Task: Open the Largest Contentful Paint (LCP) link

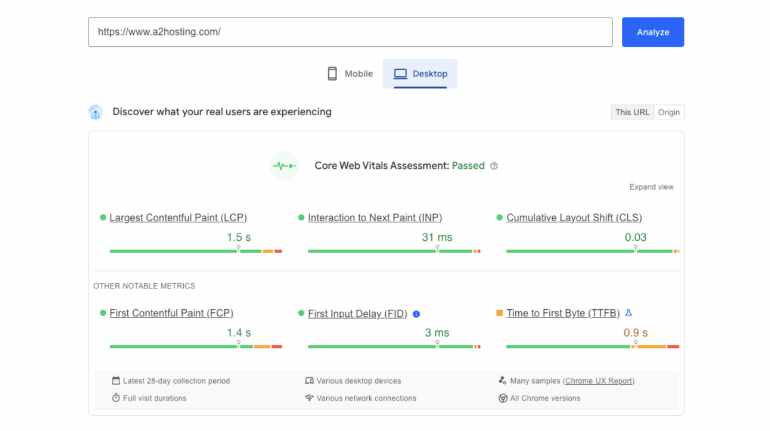Action: click(178, 217)
